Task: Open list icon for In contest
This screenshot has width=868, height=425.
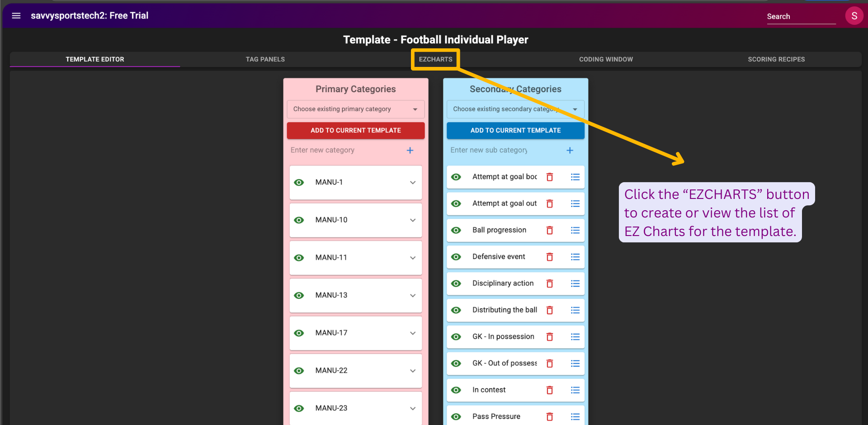Action: pyautogui.click(x=575, y=390)
